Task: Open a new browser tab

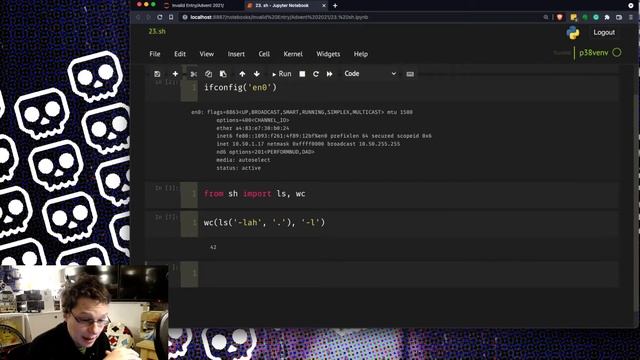Action: click(335, 5)
